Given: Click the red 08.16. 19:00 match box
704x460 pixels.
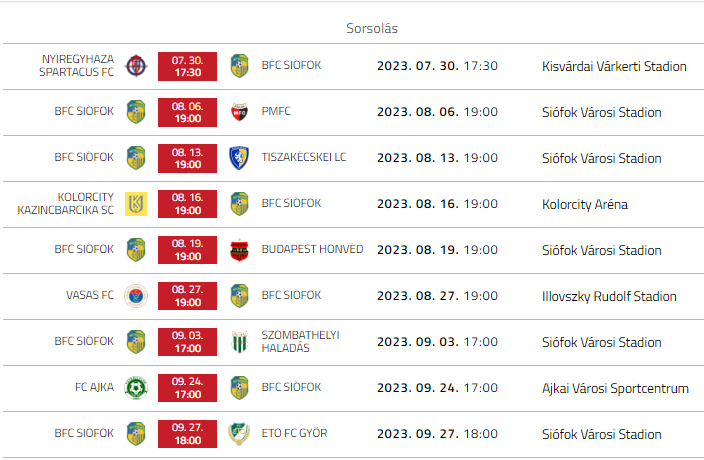Looking at the screenshot, I should (x=187, y=204).
